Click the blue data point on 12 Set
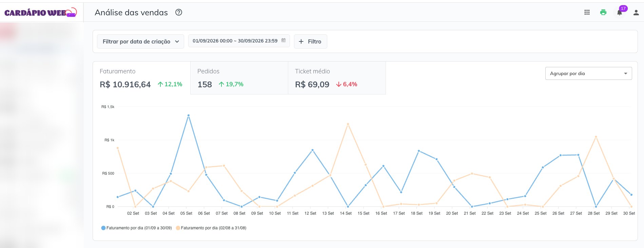This screenshot has width=644, height=248. coord(312,150)
